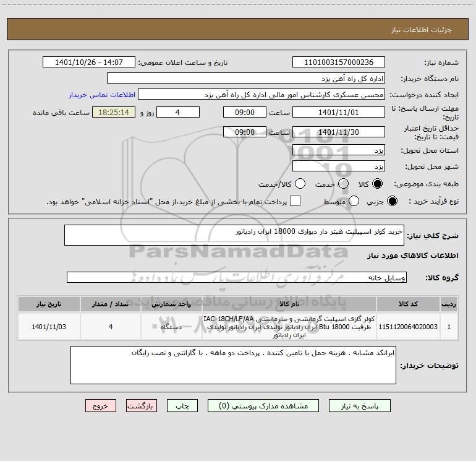Tick the اسناد خزانه اسلامی payment checkbox

click(x=295, y=201)
